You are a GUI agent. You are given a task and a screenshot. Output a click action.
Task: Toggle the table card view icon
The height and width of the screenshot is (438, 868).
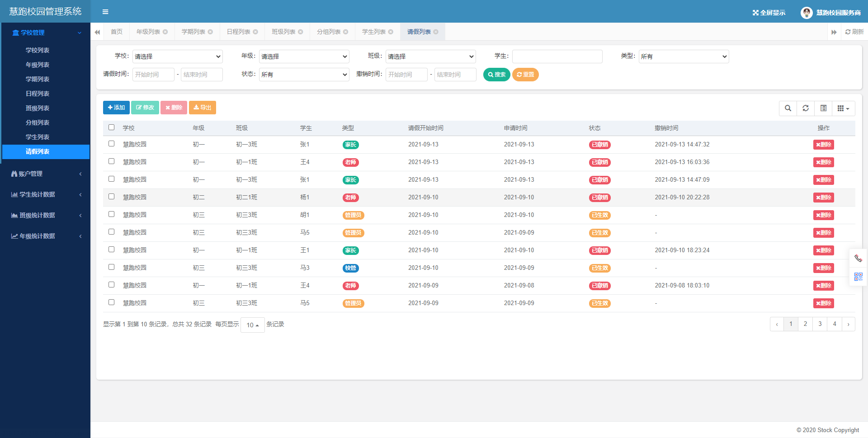pyautogui.click(x=823, y=108)
